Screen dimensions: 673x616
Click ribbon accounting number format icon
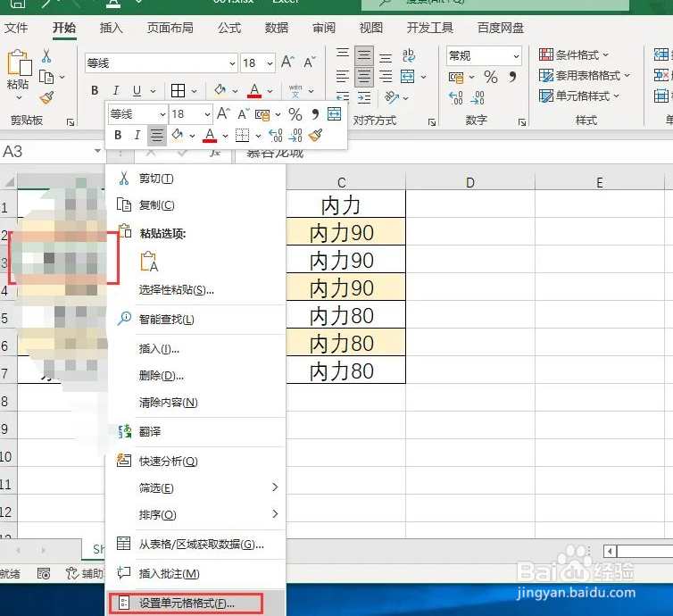(456, 78)
